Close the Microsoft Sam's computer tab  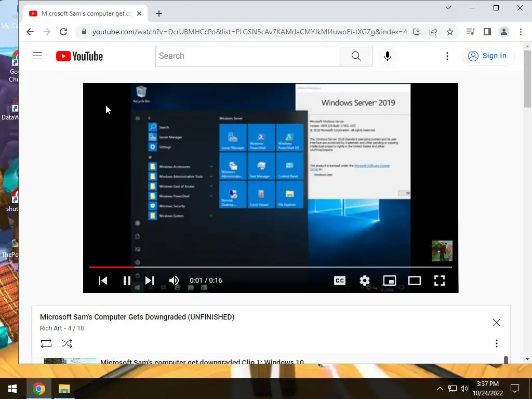coord(139,14)
